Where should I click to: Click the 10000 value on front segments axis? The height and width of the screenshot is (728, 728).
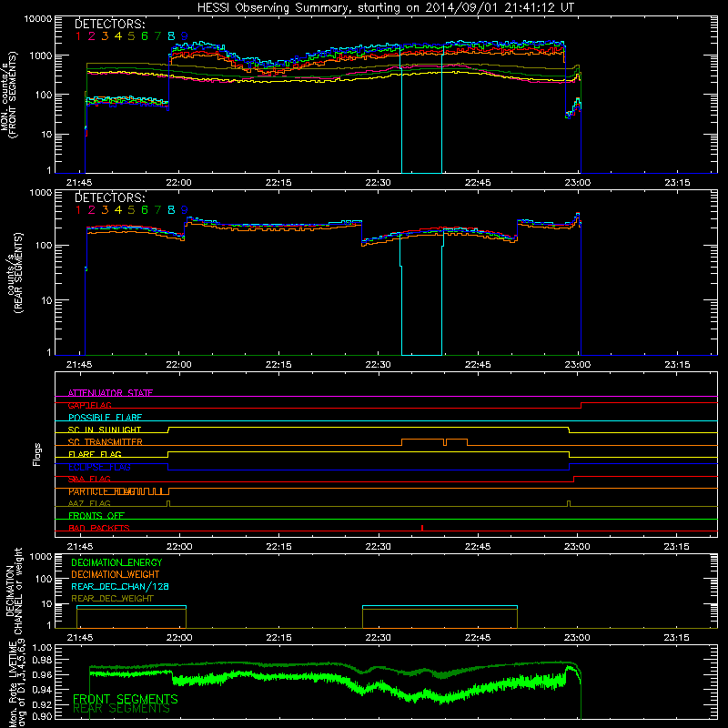coord(38,19)
